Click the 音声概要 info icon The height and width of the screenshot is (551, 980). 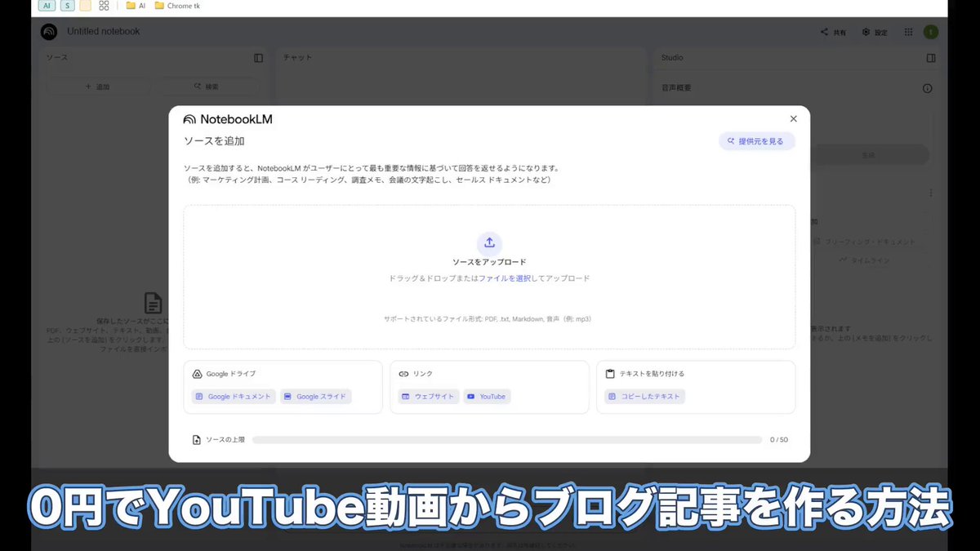pos(927,88)
